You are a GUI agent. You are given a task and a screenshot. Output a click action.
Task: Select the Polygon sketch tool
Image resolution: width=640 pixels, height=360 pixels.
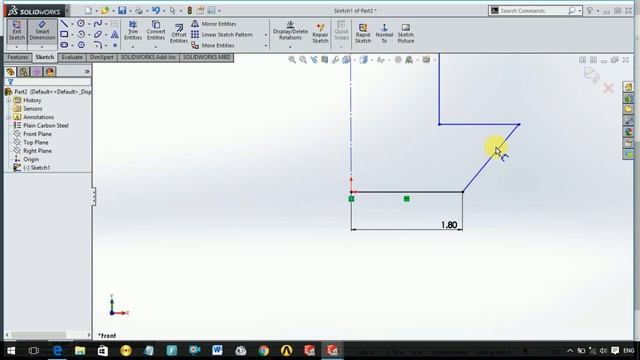[x=81, y=45]
